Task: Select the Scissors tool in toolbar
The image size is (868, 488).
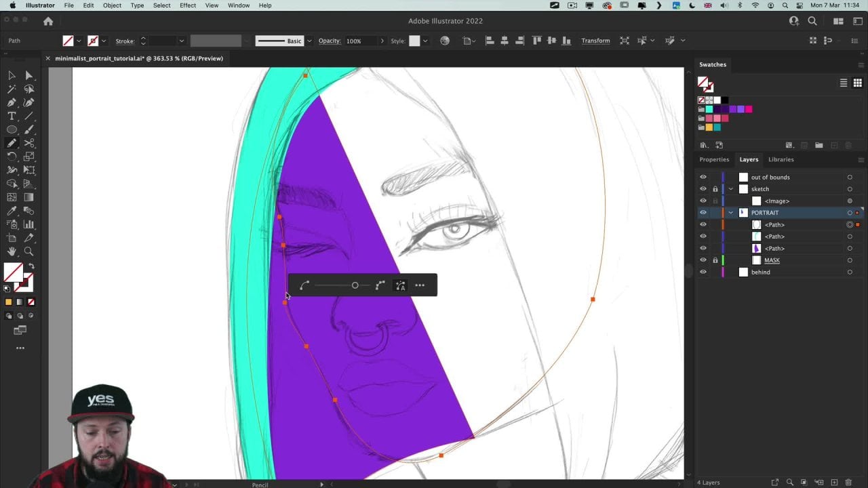Action: 28,143
